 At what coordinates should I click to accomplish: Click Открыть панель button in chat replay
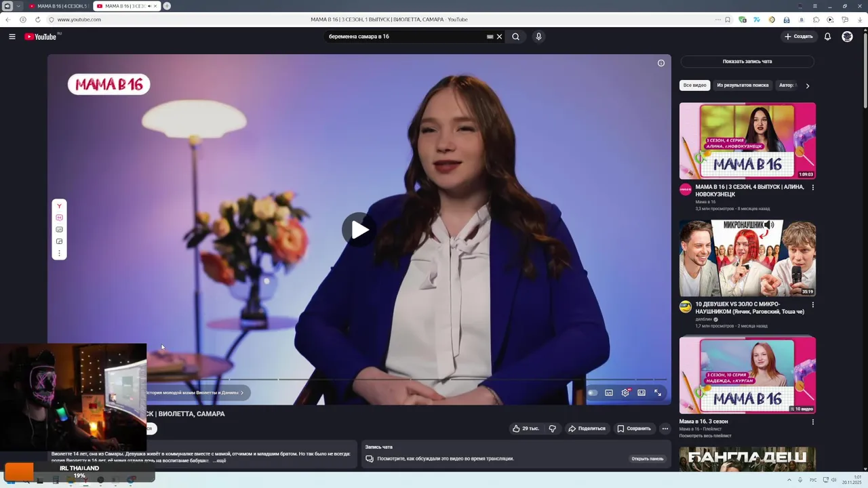(648, 459)
